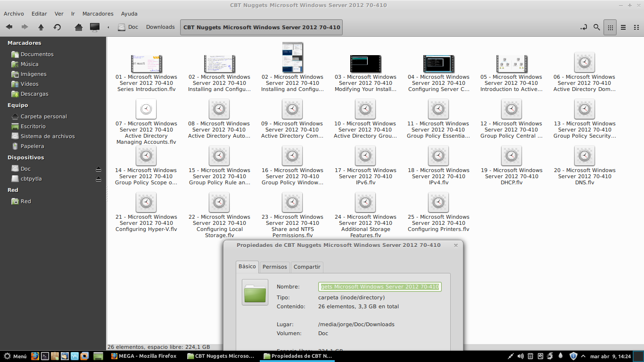Go back with the left arrow toolbar button
This screenshot has height=362, width=644.
point(9,27)
